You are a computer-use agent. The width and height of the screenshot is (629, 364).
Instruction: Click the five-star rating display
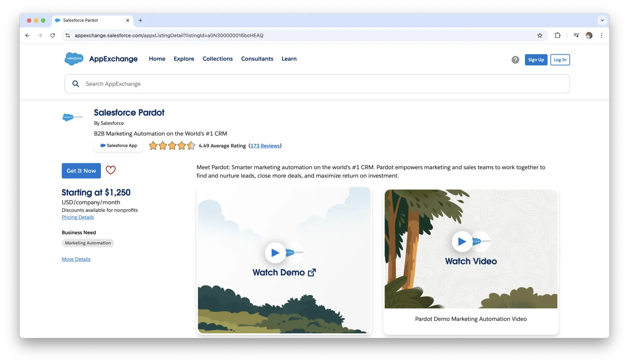tap(172, 146)
